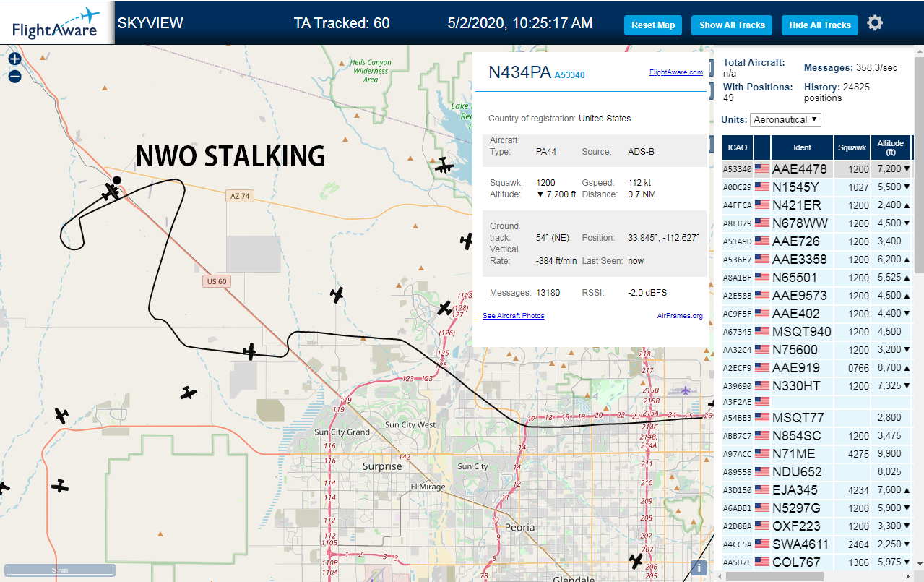The width and height of the screenshot is (924, 582).
Task: Select the N1545Y aircraft row
Action: pyautogui.click(x=816, y=187)
